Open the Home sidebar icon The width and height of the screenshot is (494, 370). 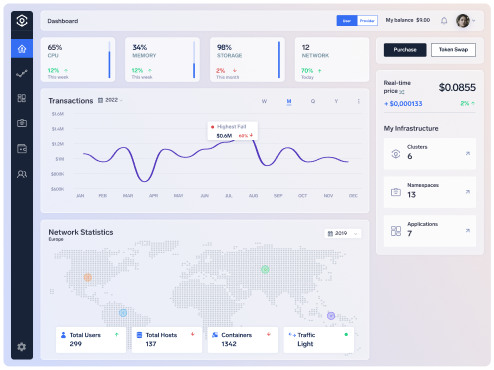click(22, 49)
